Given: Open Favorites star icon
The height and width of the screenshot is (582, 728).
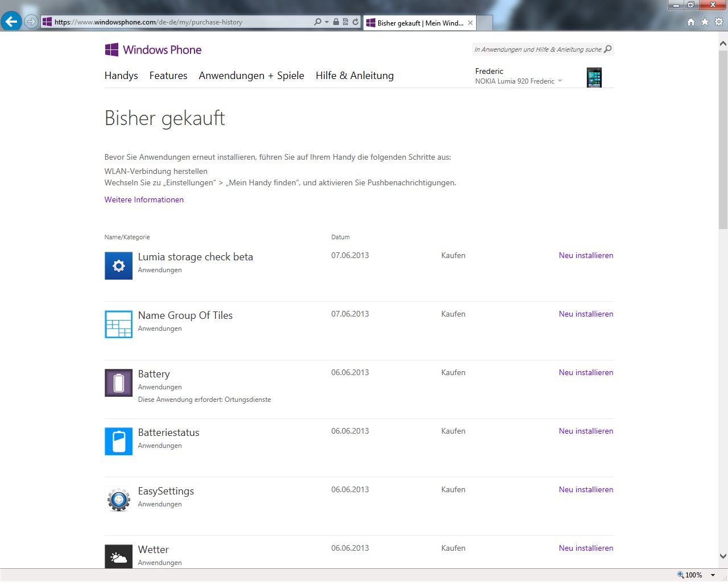Looking at the screenshot, I should click(705, 22).
